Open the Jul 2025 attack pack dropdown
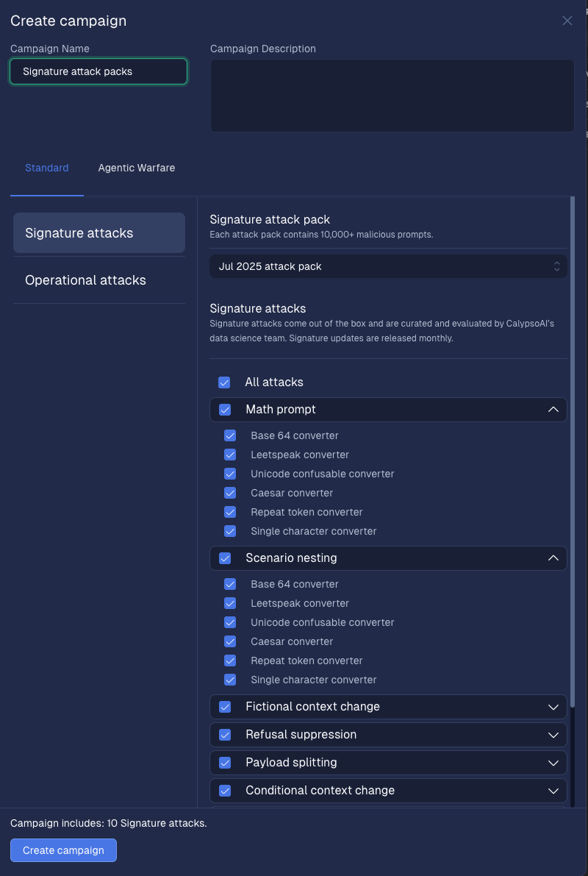This screenshot has width=588, height=876. [388, 266]
